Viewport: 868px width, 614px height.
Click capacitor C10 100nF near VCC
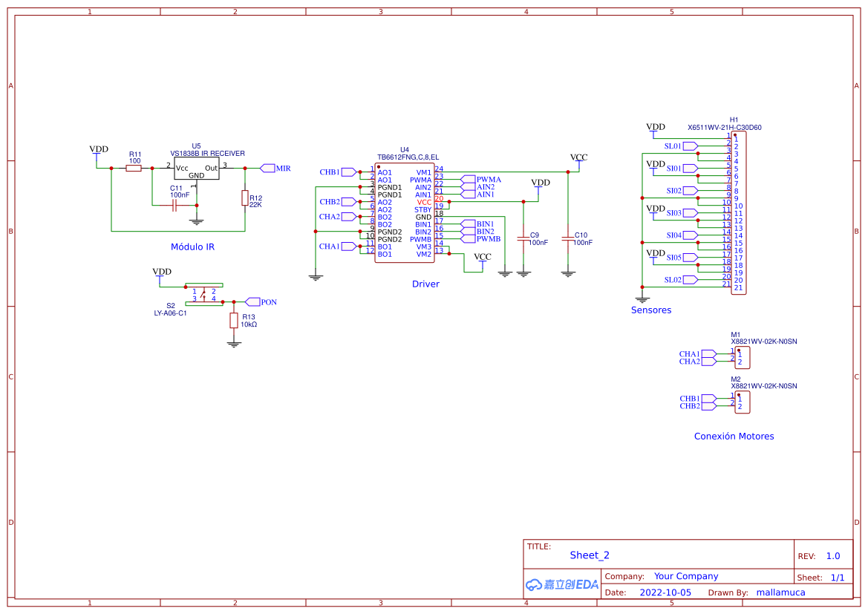(568, 239)
